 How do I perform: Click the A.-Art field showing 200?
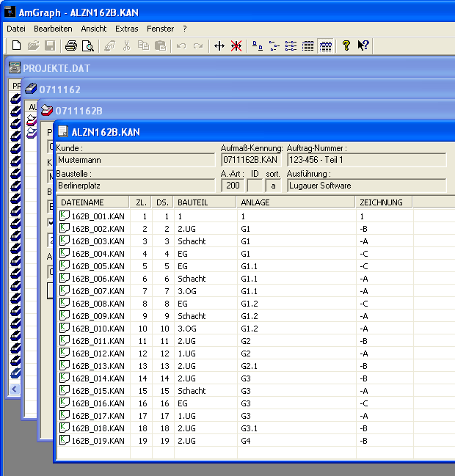coord(233,186)
